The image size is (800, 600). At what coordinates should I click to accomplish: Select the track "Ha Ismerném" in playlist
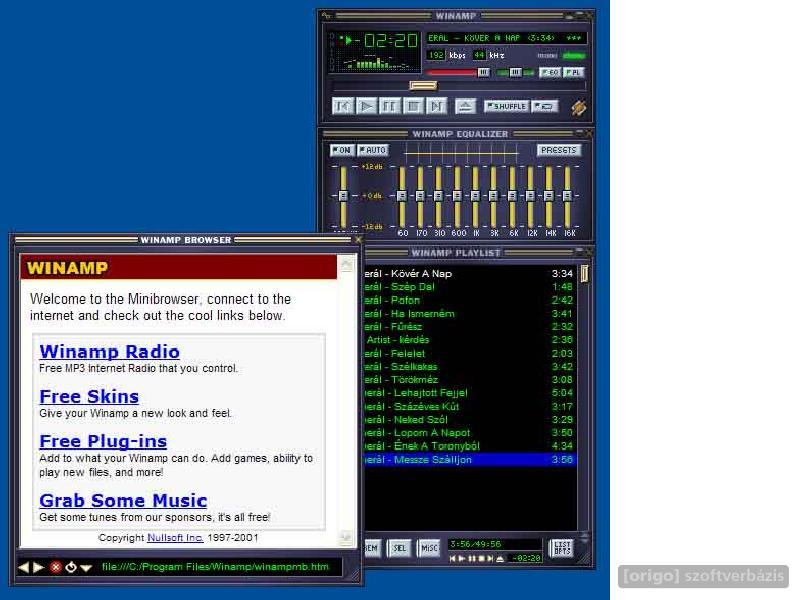469,313
